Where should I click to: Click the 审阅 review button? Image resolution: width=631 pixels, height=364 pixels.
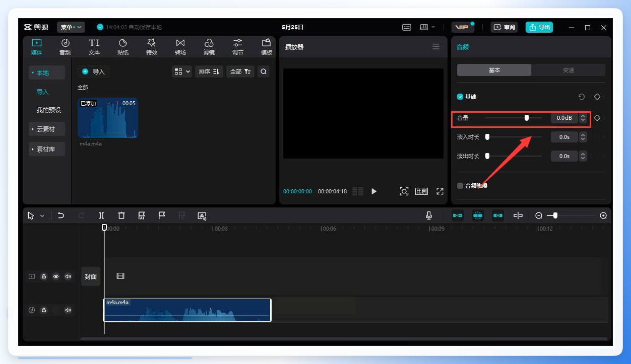504,27
